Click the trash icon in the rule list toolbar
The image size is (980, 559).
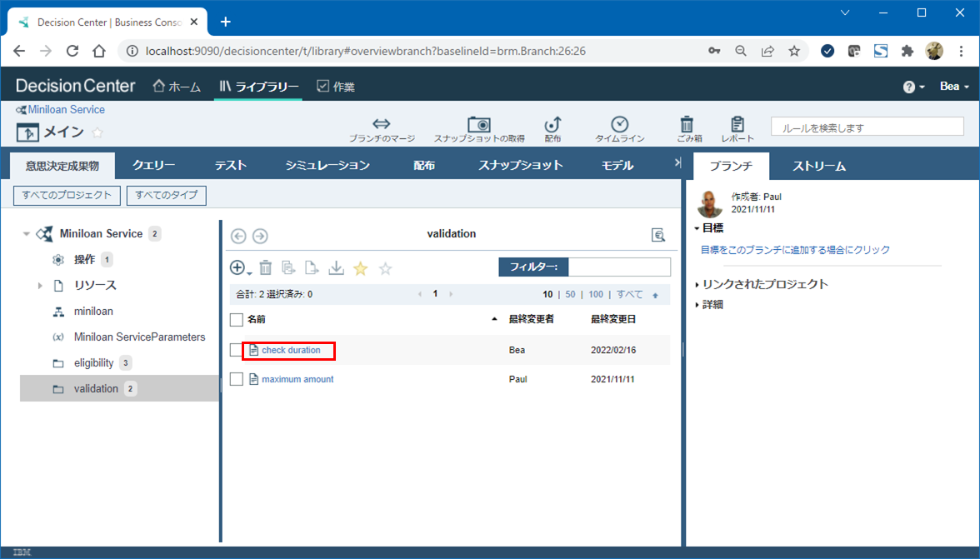[266, 268]
